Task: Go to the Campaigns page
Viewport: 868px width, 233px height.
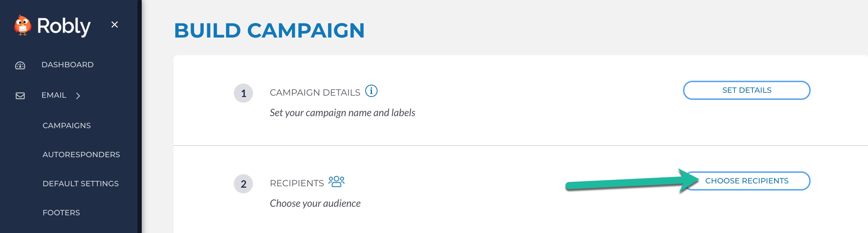Action: (66, 125)
